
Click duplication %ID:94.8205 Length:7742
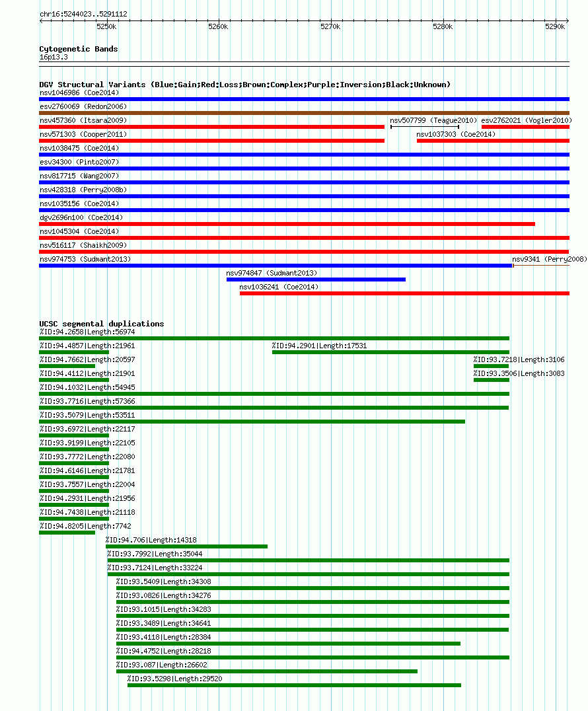pyautogui.click(x=85, y=526)
